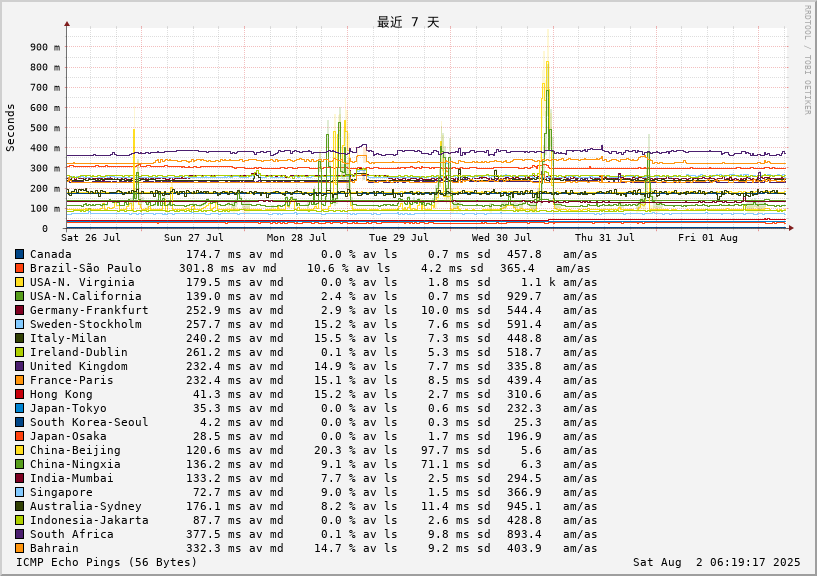Select the Ireland-Dublin color swatch
This screenshot has width=817, height=576.
click(x=20, y=352)
